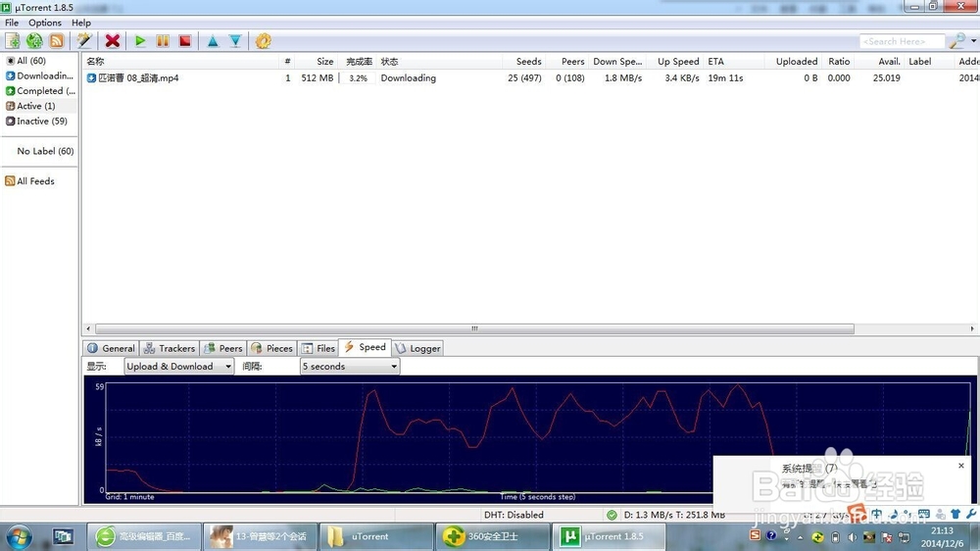Remove torrent with the red X icon

(x=113, y=41)
